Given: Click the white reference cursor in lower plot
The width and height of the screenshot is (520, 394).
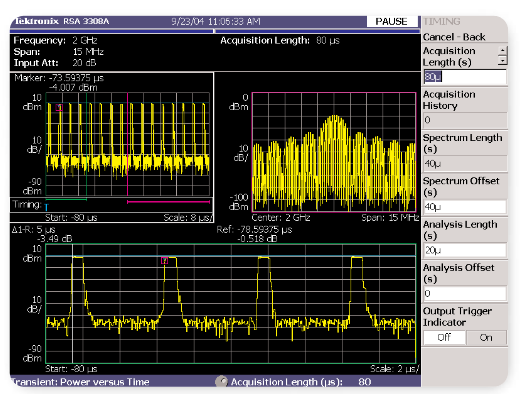Looking at the screenshot, I should [x=73, y=303].
